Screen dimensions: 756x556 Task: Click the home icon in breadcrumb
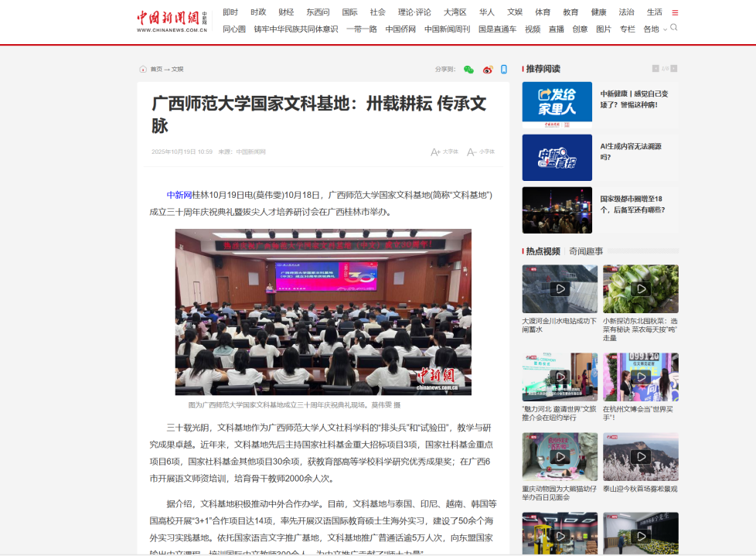point(143,70)
